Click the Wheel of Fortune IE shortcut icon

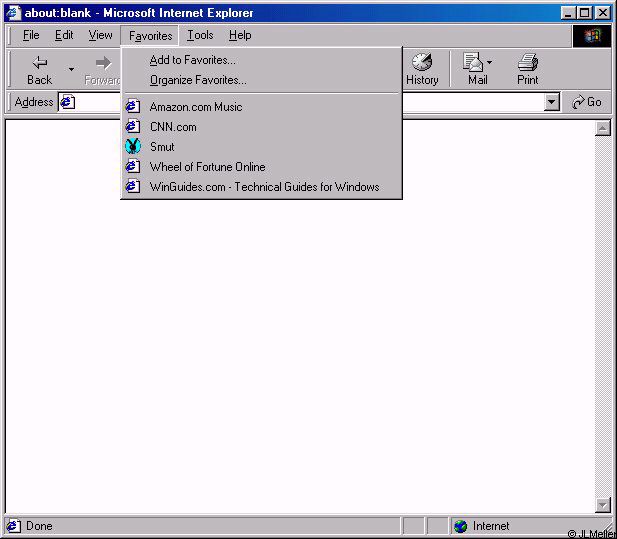[x=133, y=166]
